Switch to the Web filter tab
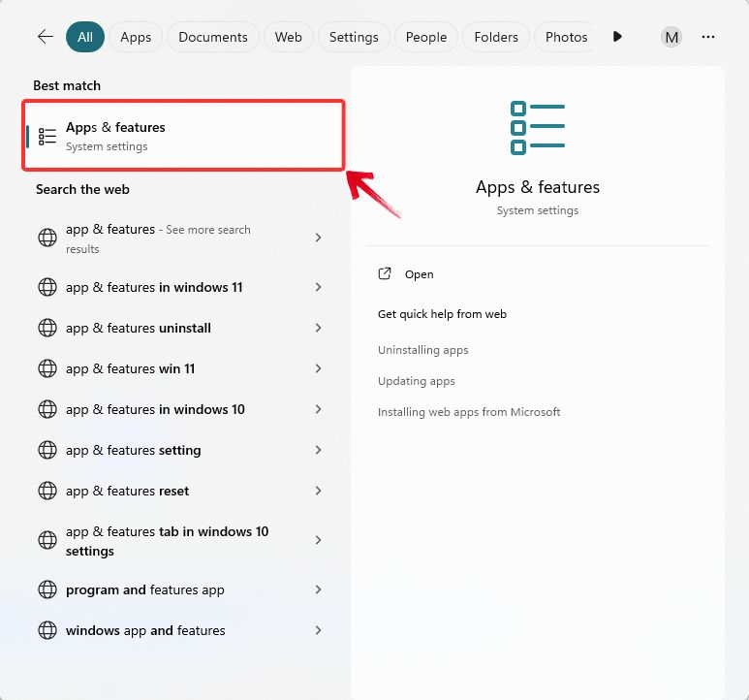The image size is (749, 700). point(289,37)
